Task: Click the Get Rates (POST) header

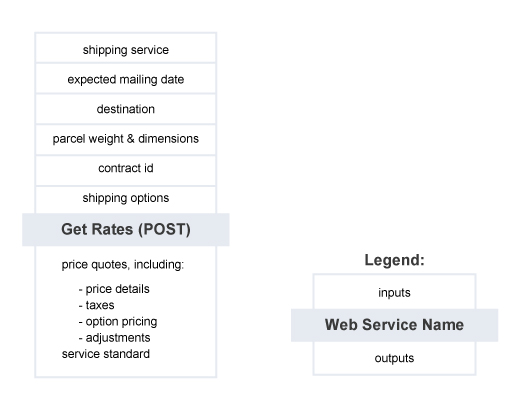Action: pos(126,230)
